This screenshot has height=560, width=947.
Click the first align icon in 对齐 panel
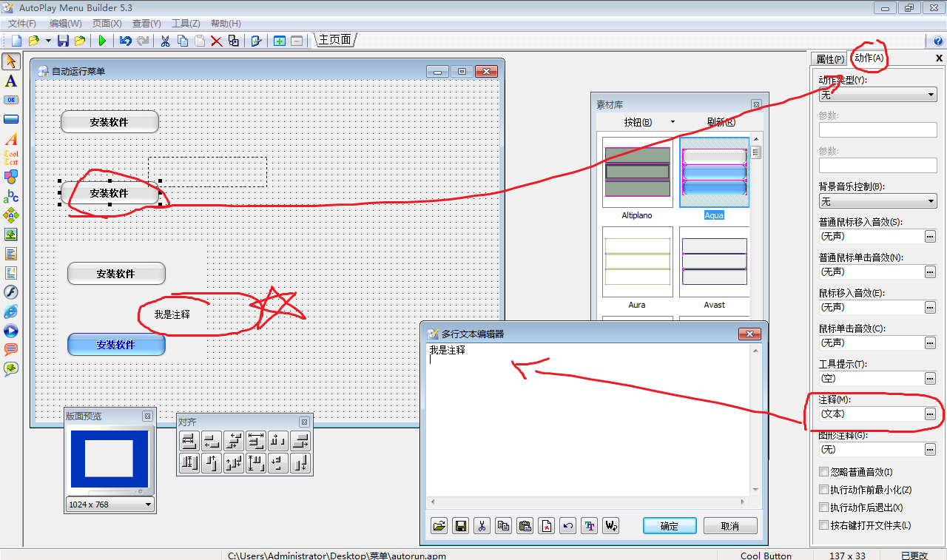point(189,441)
